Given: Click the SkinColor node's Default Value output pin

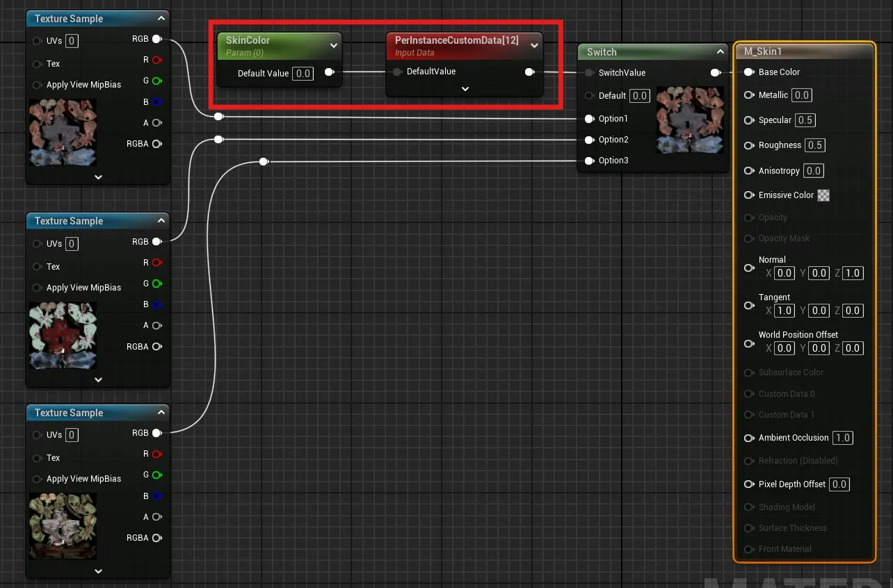Looking at the screenshot, I should tap(329, 73).
